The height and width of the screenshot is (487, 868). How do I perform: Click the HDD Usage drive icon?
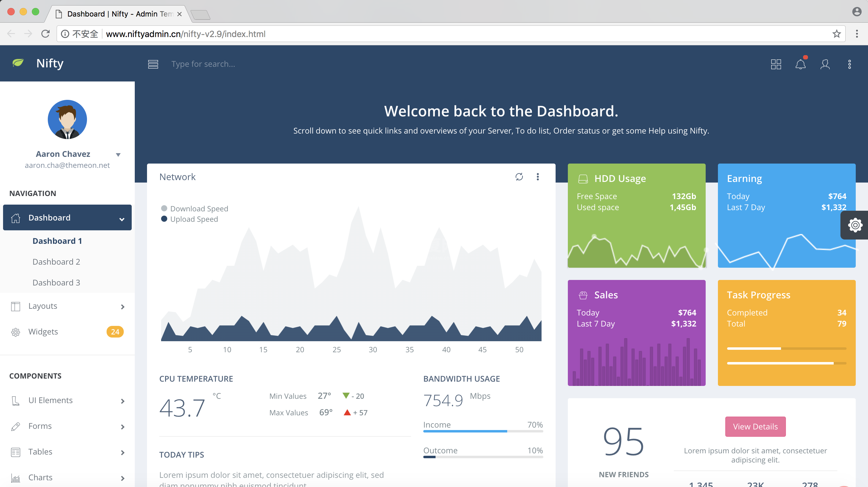(x=583, y=179)
